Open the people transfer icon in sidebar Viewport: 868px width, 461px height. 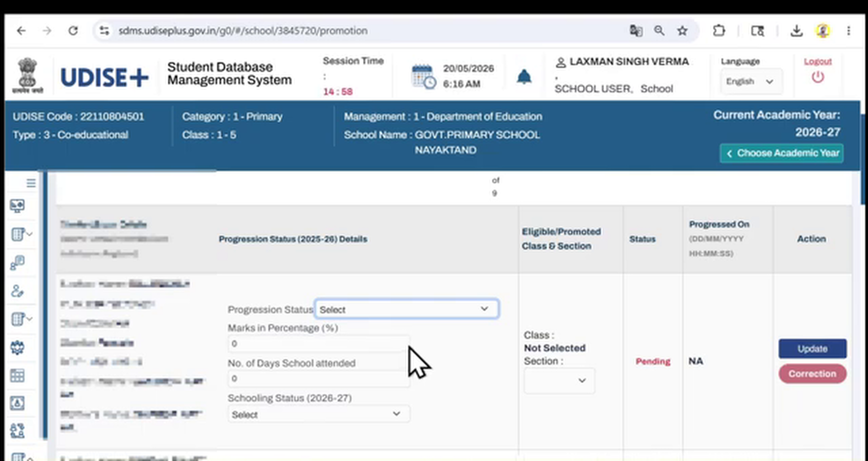[17, 431]
